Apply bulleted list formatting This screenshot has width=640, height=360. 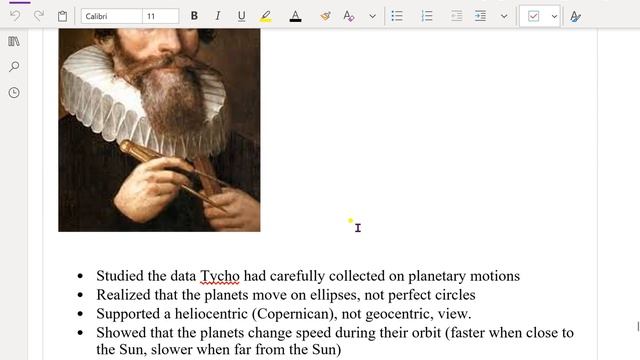(397, 16)
